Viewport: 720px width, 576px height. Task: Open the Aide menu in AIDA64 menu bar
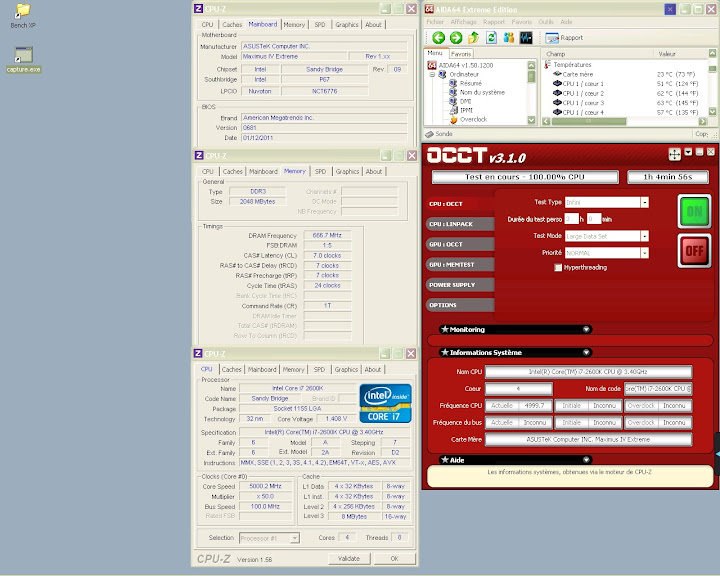click(566, 22)
